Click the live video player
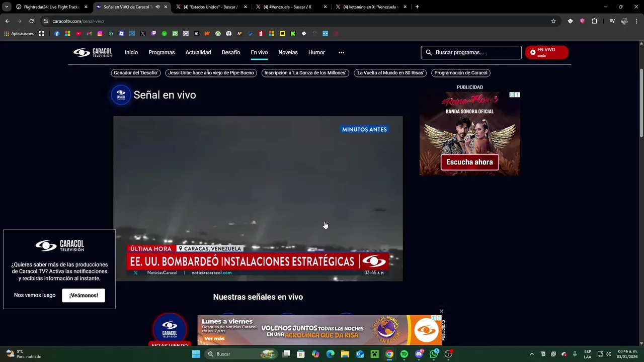644x362 pixels. tap(258, 199)
